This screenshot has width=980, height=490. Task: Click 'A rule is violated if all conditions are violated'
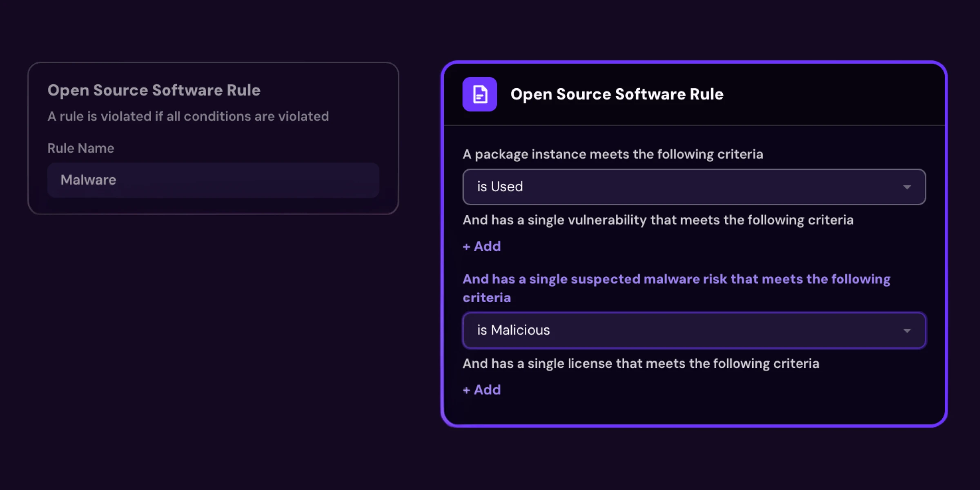click(188, 116)
